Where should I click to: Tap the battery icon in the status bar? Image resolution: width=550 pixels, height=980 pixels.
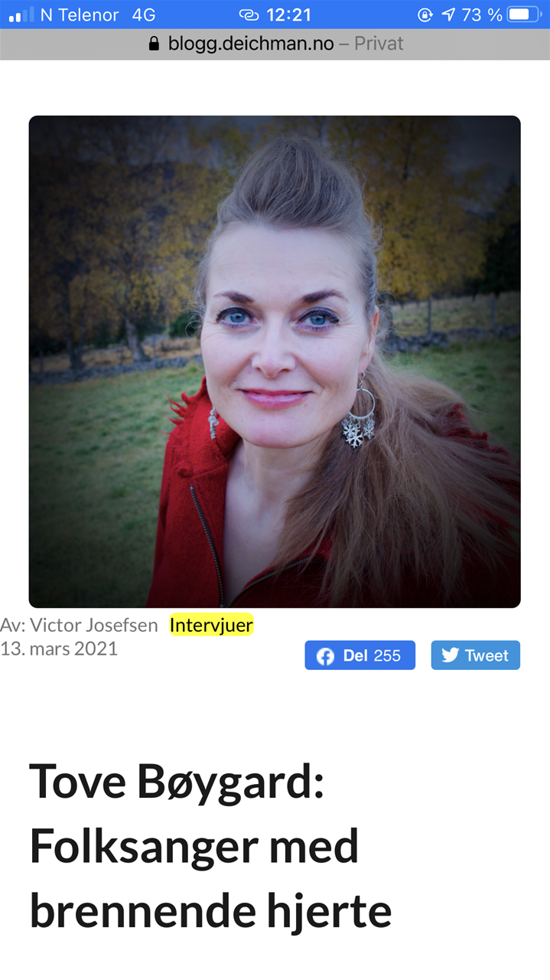(x=525, y=15)
